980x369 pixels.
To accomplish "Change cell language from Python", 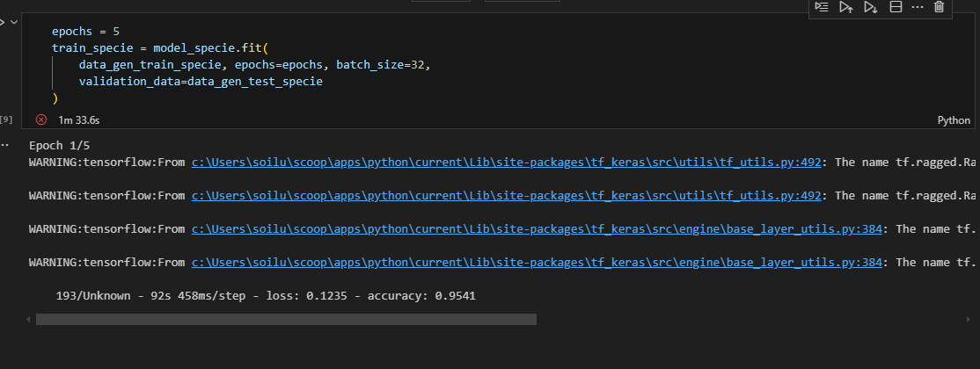I will tap(954, 120).
